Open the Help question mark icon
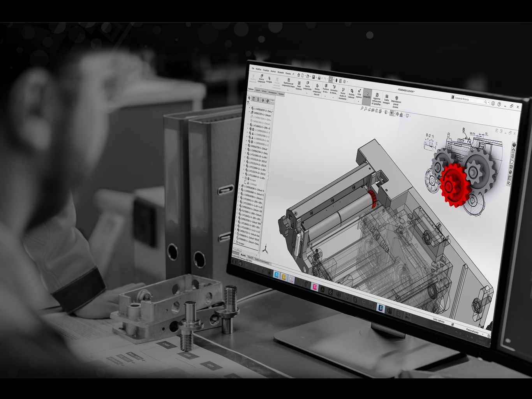This screenshot has height=399, width=532. tap(499, 104)
